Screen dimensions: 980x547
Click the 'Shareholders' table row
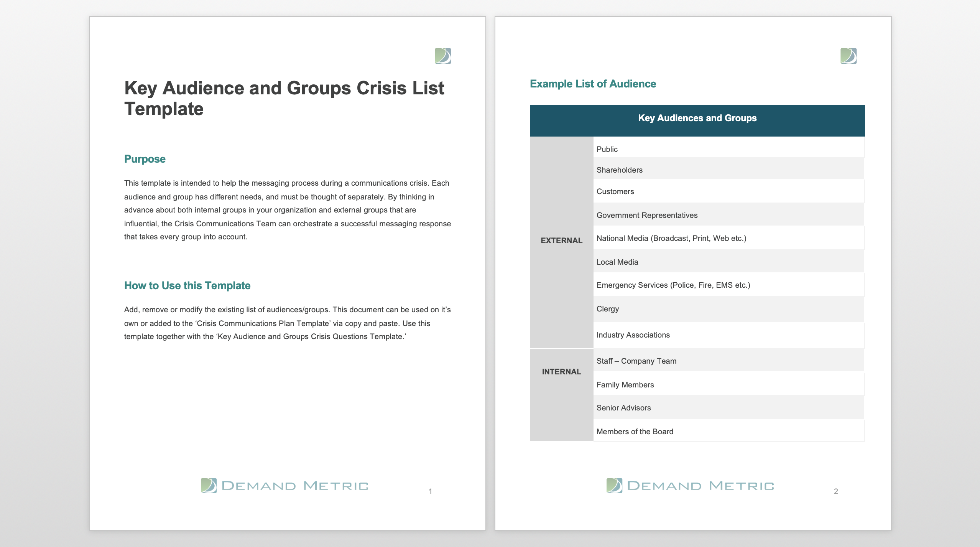point(729,168)
